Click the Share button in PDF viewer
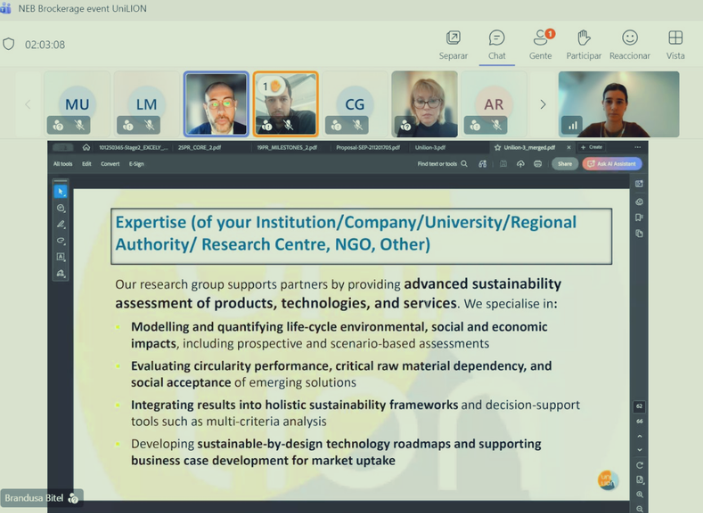703x513 pixels. point(565,164)
